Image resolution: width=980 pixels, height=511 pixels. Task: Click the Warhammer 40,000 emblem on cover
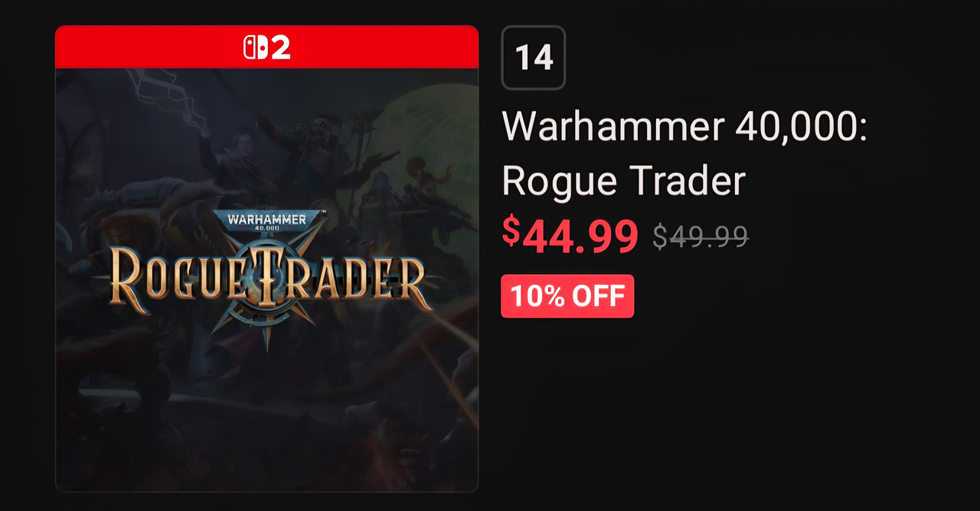(266, 222)
